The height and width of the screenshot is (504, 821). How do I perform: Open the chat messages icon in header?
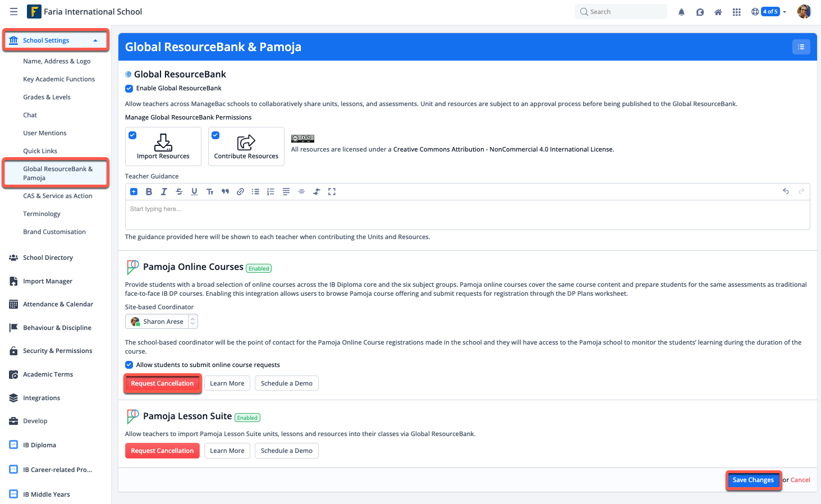[x=700, y=12]
